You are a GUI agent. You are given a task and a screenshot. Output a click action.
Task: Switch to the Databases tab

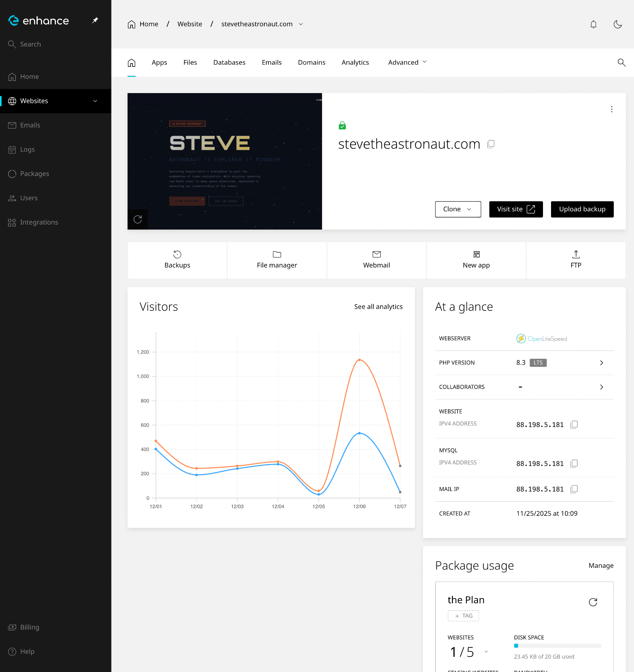click(229, 62)
